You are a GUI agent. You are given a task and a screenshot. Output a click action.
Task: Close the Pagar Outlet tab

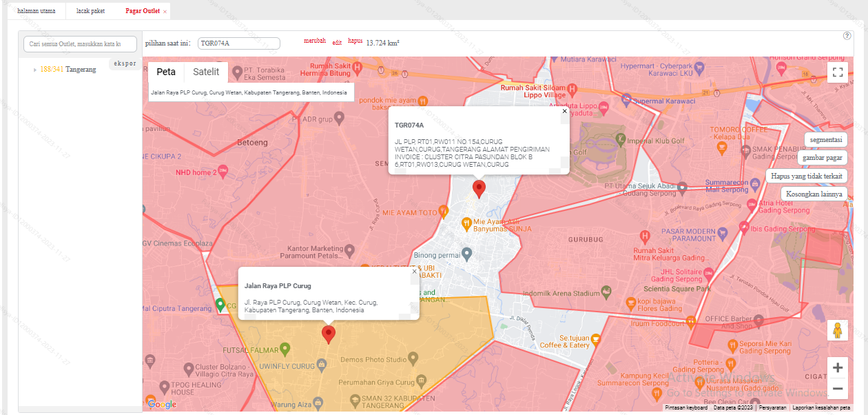165,12
